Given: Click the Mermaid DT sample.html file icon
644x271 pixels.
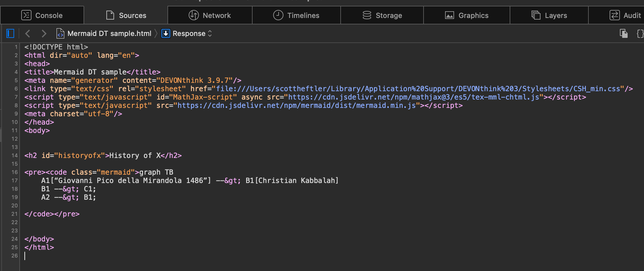Looking at the screenshot, I should point(60,33).
